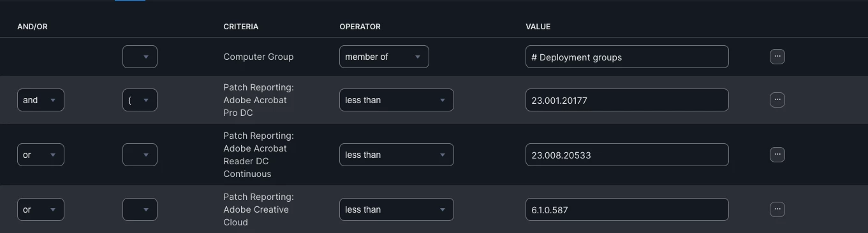Viewport: 868px width, 233px height.
Task: Click the 23.008.20533 value field
Action: (627, 155)
